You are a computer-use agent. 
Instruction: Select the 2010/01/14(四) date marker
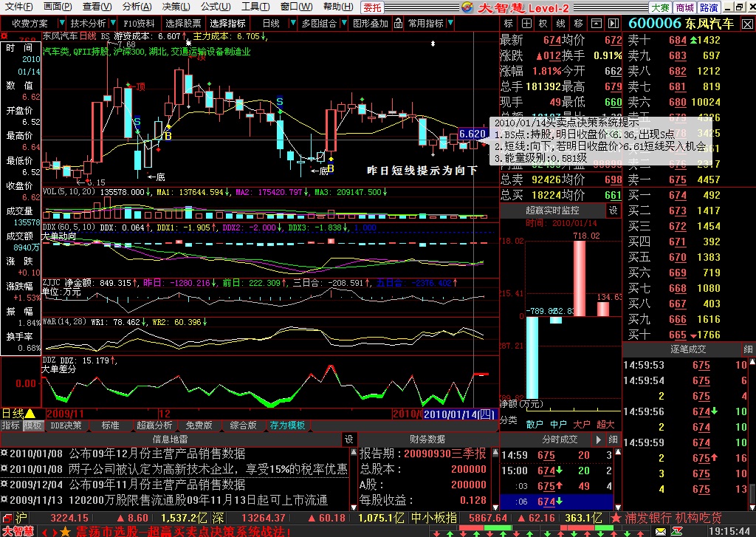(459, 414)
